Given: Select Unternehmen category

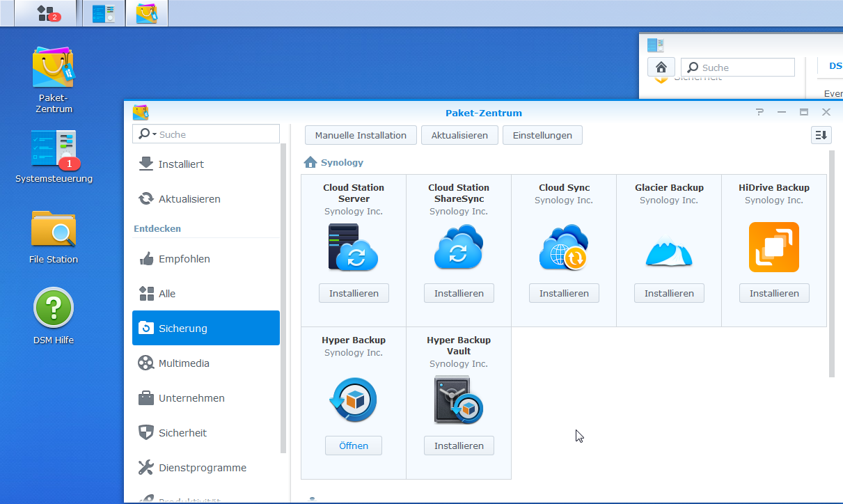Looking at the screenshot, I should (x=206, y=398).
